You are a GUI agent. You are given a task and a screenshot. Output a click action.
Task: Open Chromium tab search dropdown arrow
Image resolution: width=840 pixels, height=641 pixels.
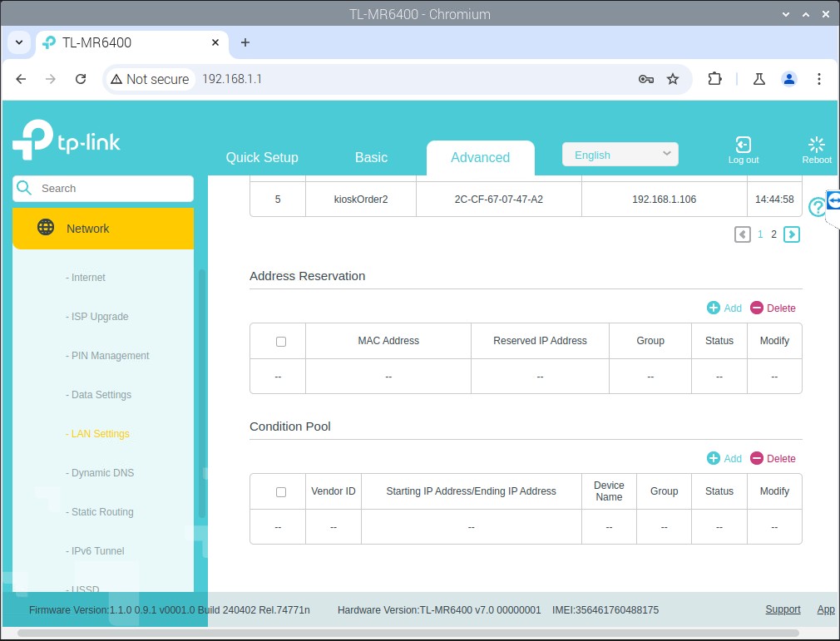19,42
